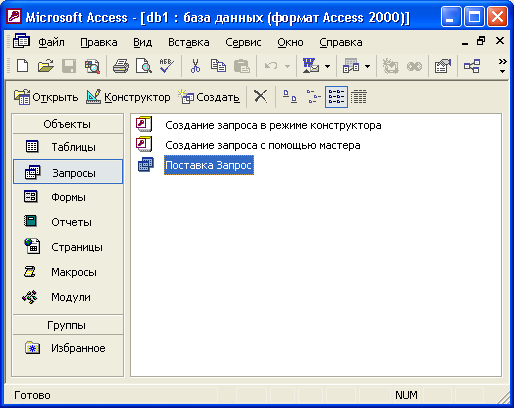This screenshot has height=408, width=514.
Task: Select Запросы in the objects pane
Action: (68, 172)
